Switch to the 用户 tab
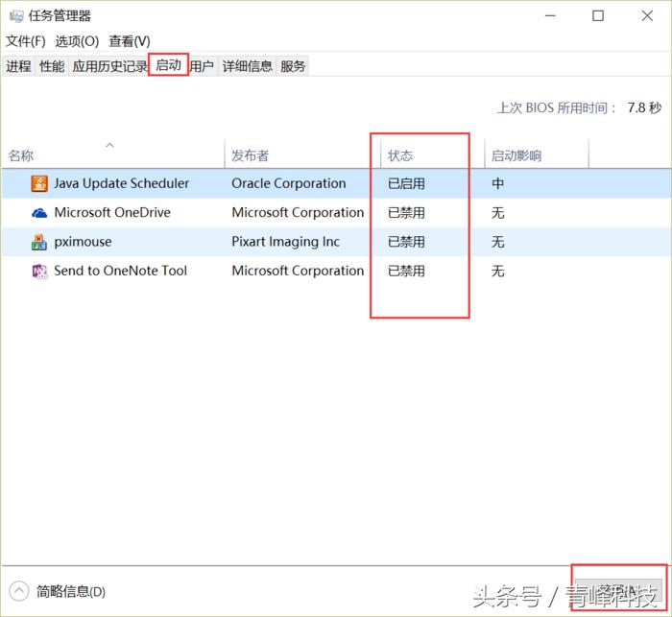The height and width of the screenshot is (617, 672). click(x=202, y=66)
